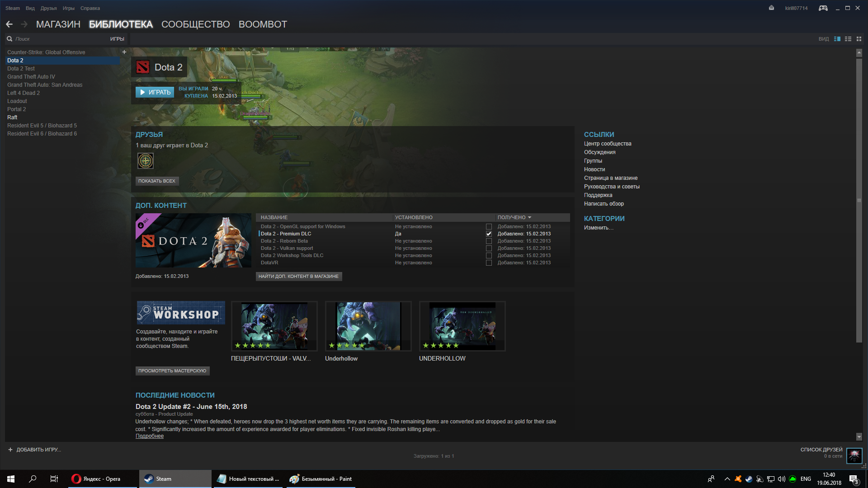Open Steam icon in system tray
Screen dimensions: 868x488
(749, 479)
